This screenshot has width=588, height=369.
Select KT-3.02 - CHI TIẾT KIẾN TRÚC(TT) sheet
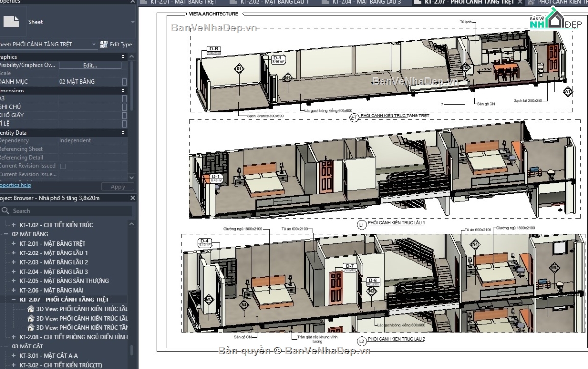(x=61, y=365)
